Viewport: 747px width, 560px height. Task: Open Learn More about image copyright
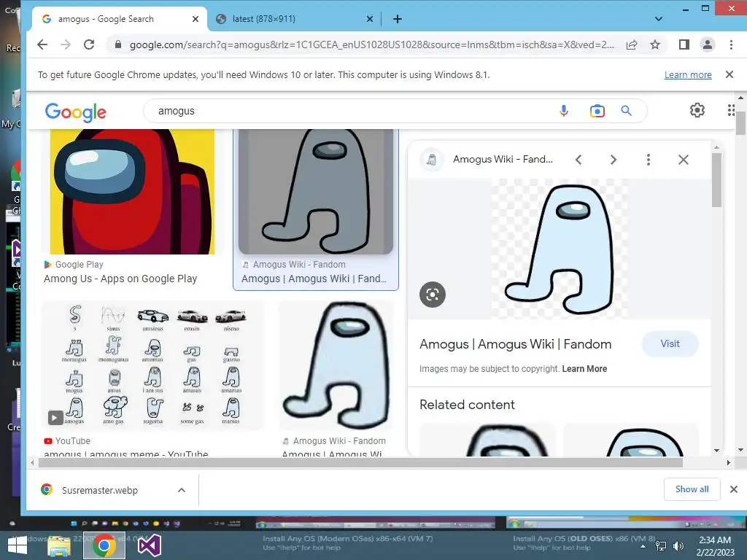584,368
